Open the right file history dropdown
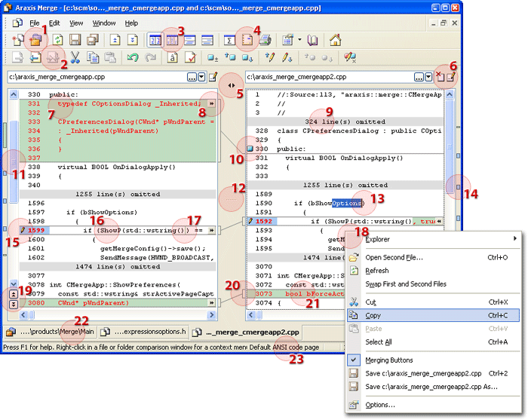 click(428, 77)
